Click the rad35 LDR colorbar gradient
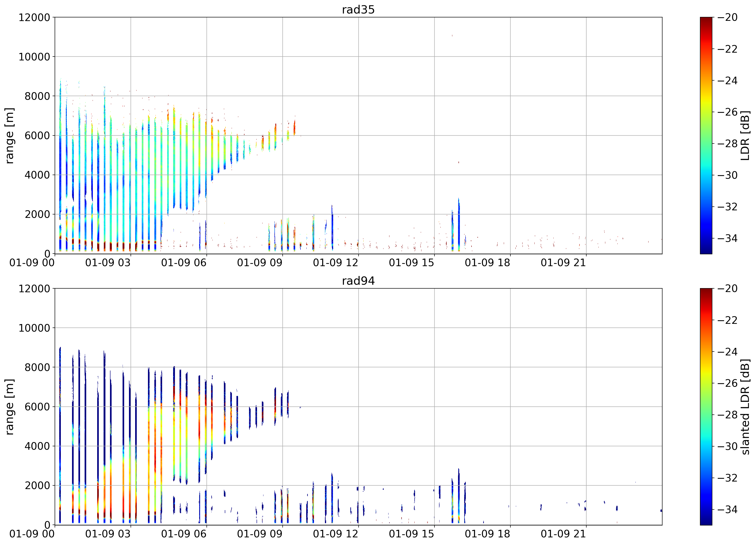Viewport: 756px width, 544px height. 706,135
